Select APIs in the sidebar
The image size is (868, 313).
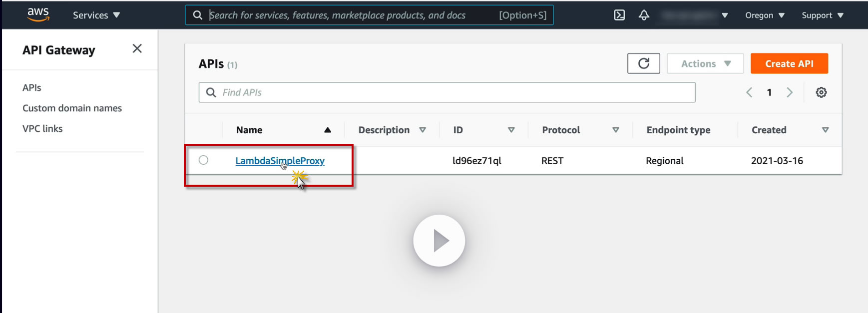click(x=32, y=87)
